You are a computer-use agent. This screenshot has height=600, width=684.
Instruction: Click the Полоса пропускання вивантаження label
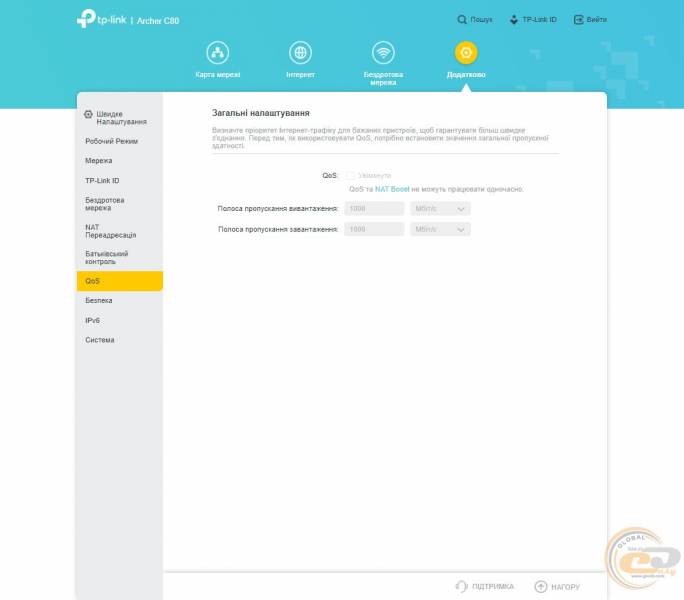278,209
